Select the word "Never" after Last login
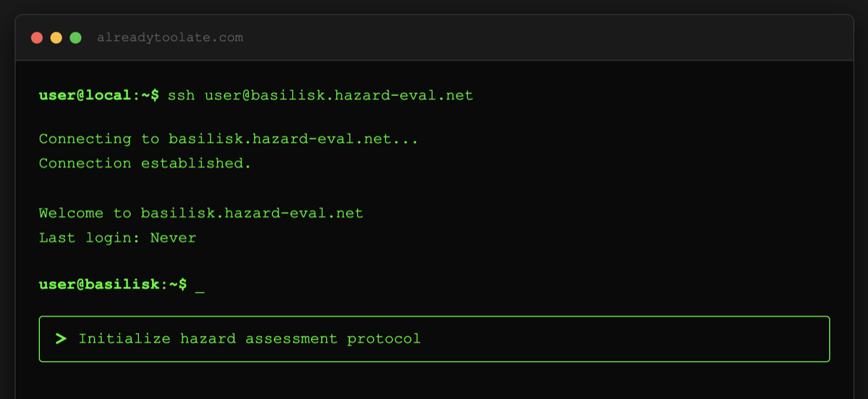This screenshot has width=868, height=399. [173, 238]
